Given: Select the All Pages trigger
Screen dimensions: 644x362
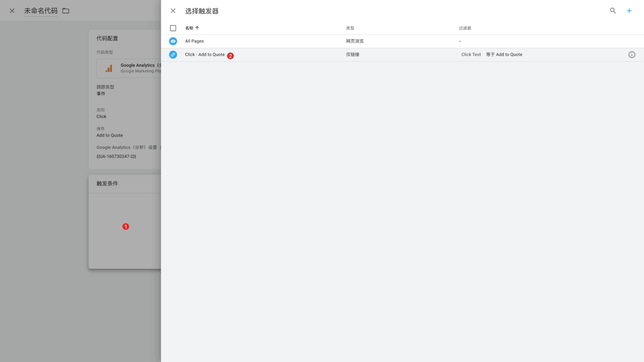Looking at the screenshot, I should [194, 41].
